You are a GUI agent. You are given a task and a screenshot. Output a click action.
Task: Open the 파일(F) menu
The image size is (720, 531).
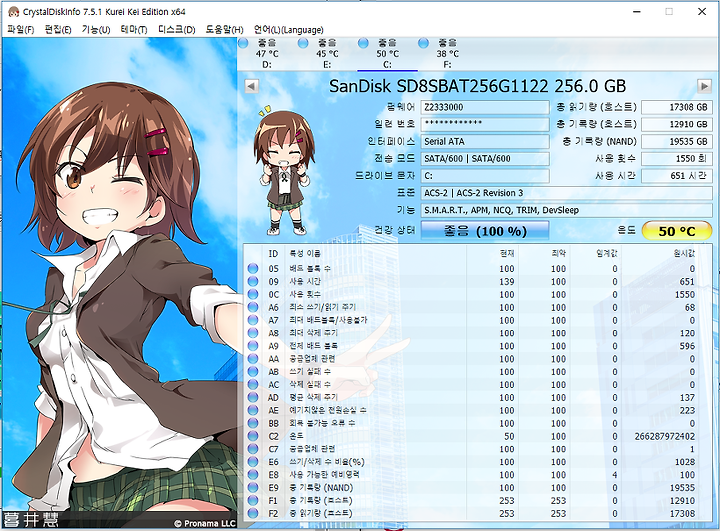[x=21, y=30]
